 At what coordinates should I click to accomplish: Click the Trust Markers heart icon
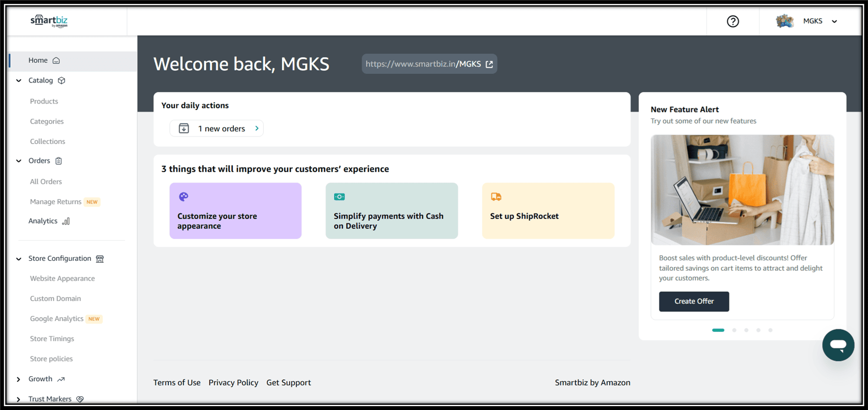[80, 399]
